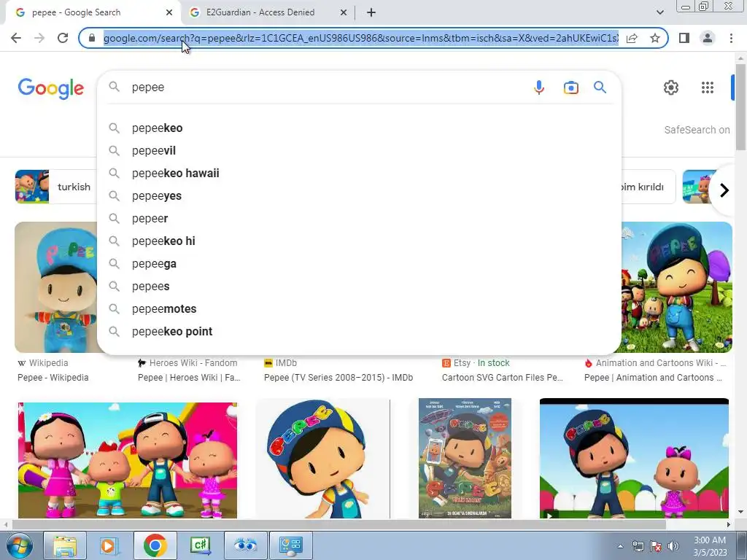Screen dimensions: 747x560
Task: Open the eyes icon app on taskbar
Action: pos(245,545)
